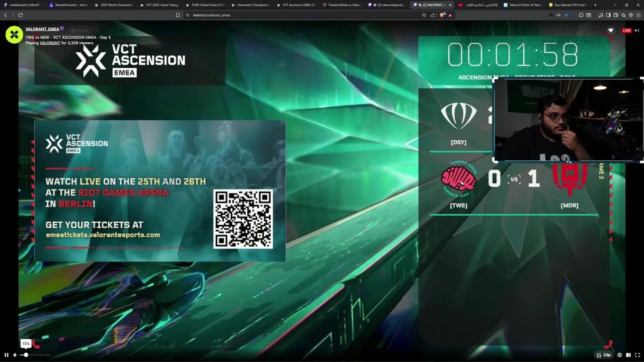Image resolution: width=644 pixels, height=362 pixels.
Task: Mute the stream with the speaker icon
Action: tap(15, 355)
